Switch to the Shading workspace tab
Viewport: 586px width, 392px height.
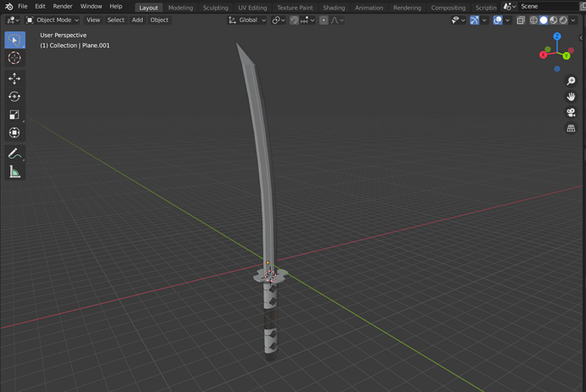click(334, 8)
